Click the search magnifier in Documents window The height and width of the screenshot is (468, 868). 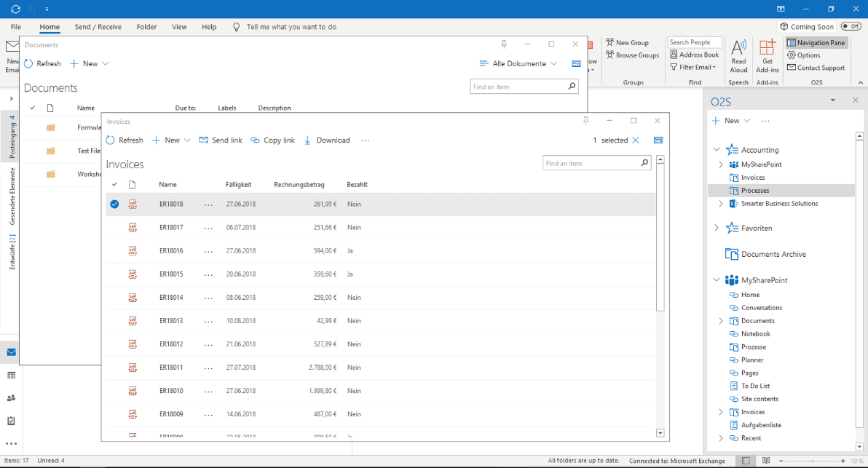click(x=572, y=87)
